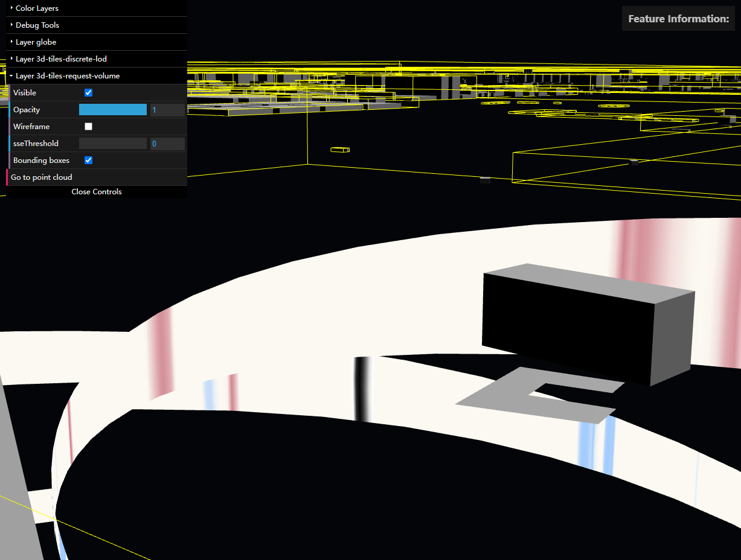Uncheck the Visible checkbox
Screen dimensions: 741x560
click(x=88, y=92)
